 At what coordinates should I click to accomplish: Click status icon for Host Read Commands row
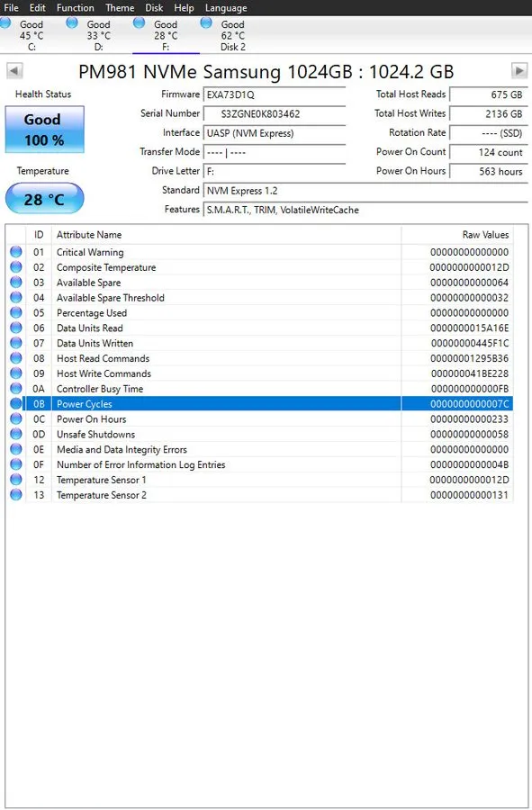(16, 358)
